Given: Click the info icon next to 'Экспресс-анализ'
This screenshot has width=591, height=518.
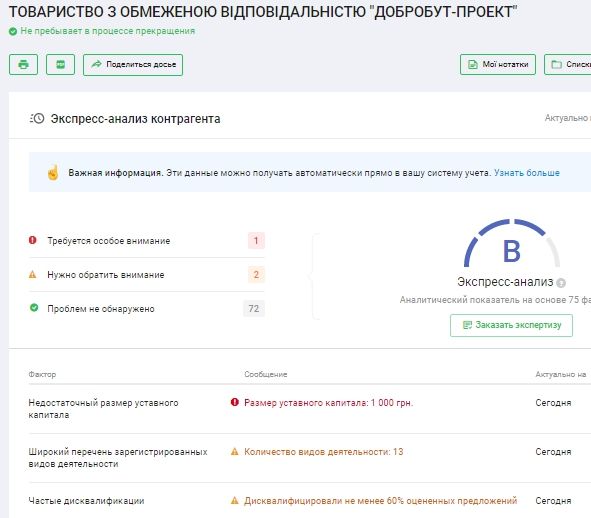Looking at the screenshot, I should pyautogui.click(x=561, y=283).
